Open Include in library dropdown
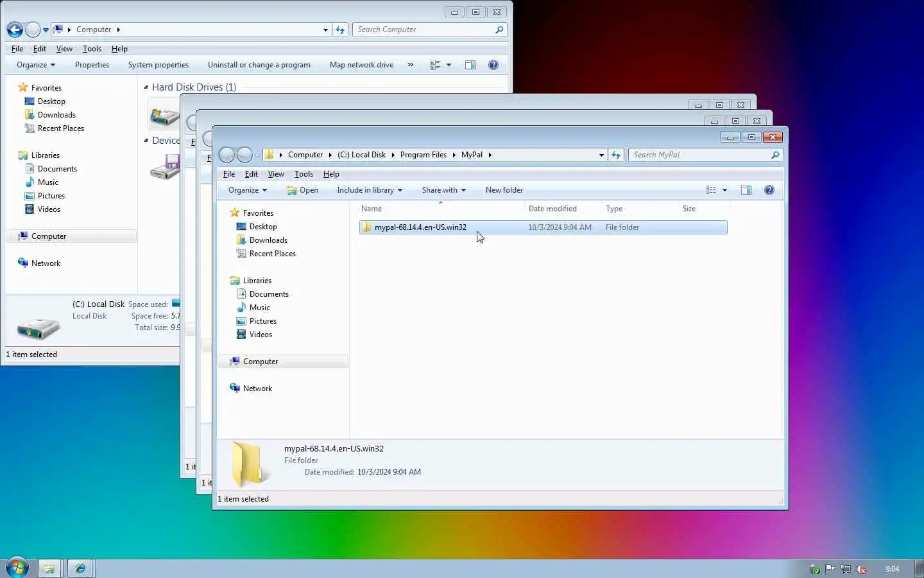The width and height of the screenshot is (924, 578). pyautogui.click(x=370, y=190)
